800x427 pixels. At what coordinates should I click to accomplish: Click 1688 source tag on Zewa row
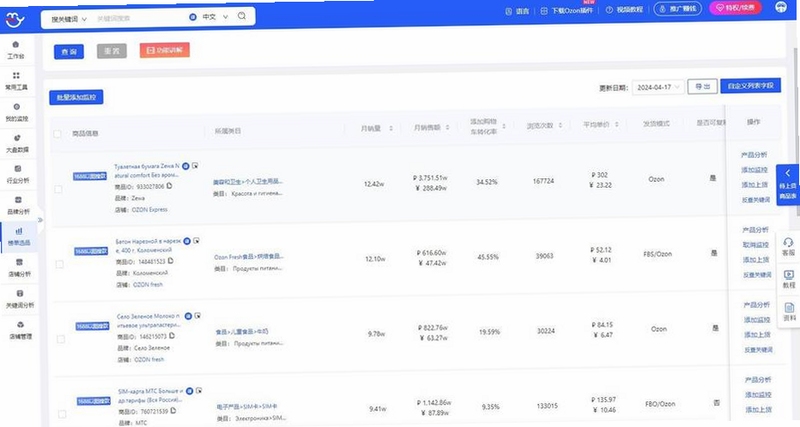coord(90,176)
